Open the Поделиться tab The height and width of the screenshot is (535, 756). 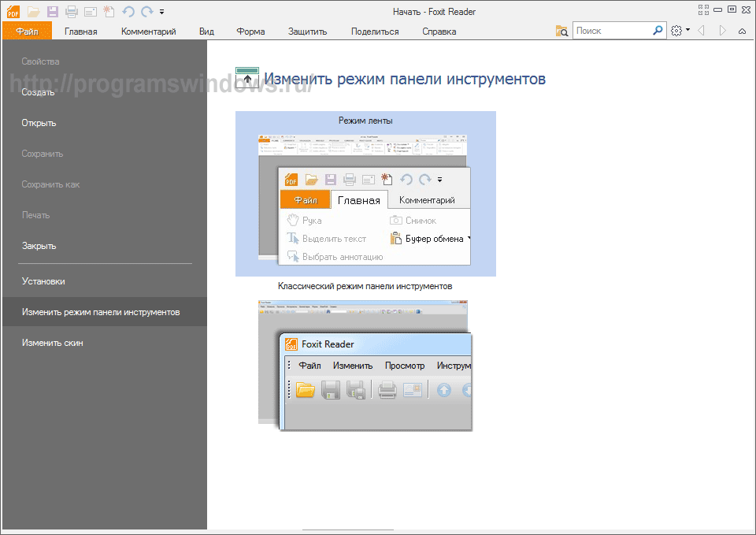pos(375,32)
